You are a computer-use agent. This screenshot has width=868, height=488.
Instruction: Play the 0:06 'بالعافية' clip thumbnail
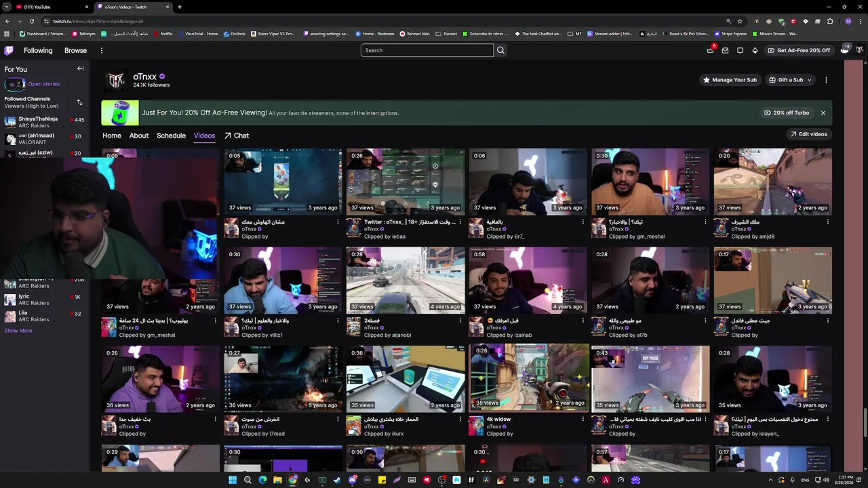pyautogui.click(x=528, y=182)
